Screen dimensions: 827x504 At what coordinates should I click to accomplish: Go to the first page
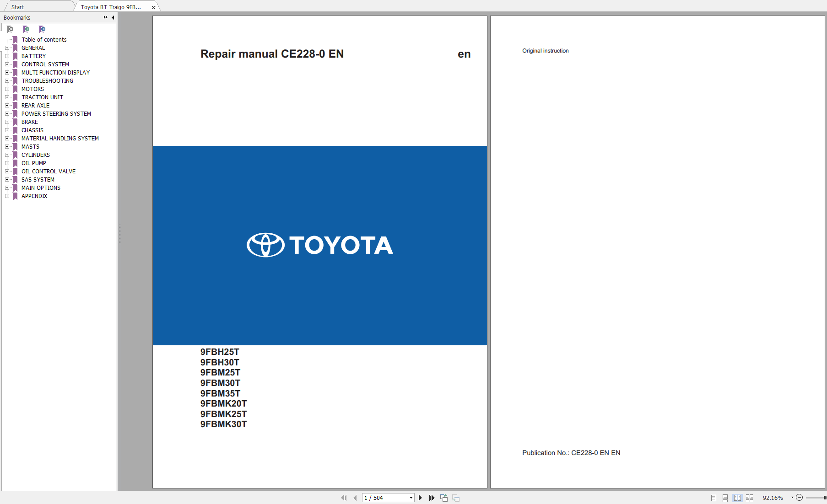pyautogui.click(x=344, y=498)
